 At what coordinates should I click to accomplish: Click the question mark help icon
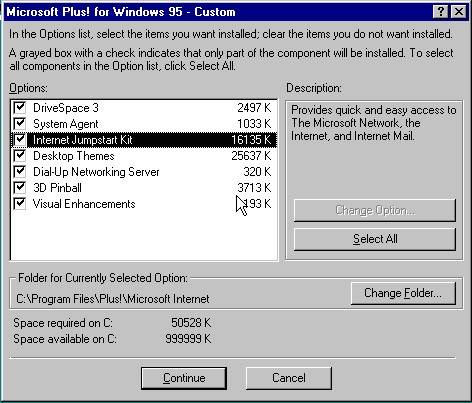(440, 12)
